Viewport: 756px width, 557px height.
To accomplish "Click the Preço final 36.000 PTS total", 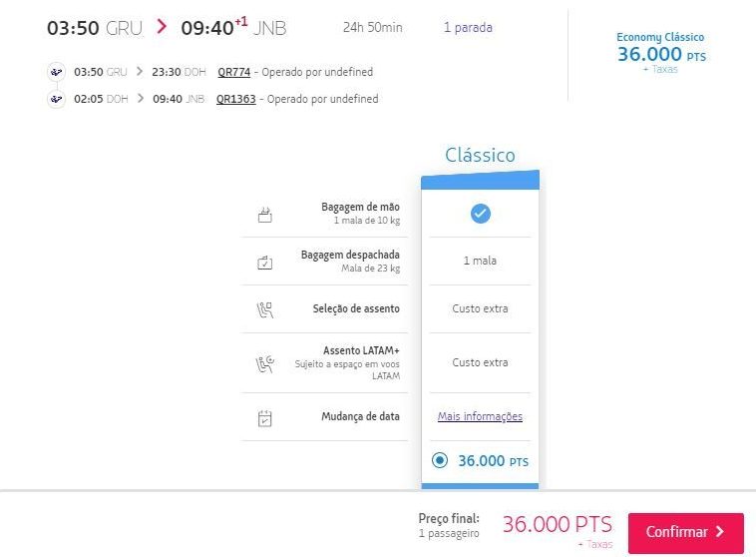I will (x=557, y=525).
